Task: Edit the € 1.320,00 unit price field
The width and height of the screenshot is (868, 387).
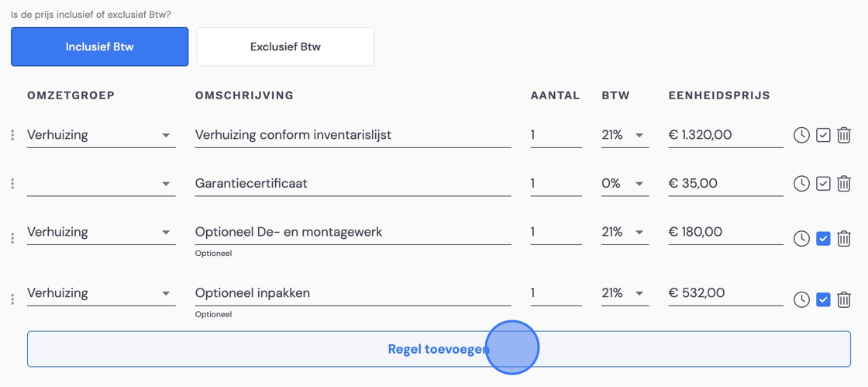Action: point(725,134)
